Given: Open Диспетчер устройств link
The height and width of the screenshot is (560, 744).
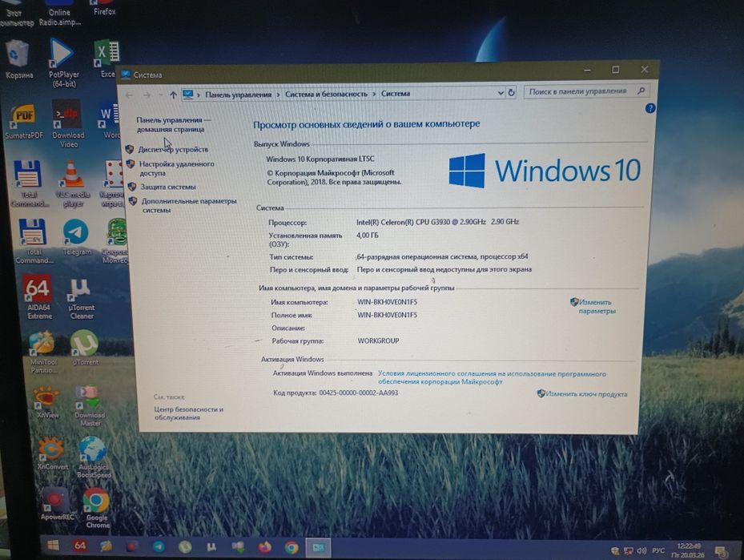Looking at the screenshot, I should pyautogui.click(x=173, y=149).
